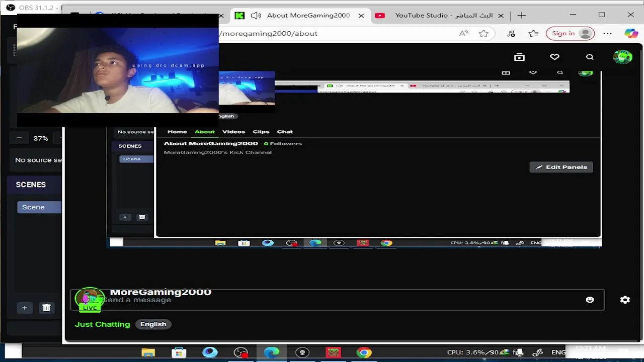Open the Favorites list icon in Edge toolbar
The width and height of the screenshot is (644, 362).
pyautogui.click(x=533, y=34)
